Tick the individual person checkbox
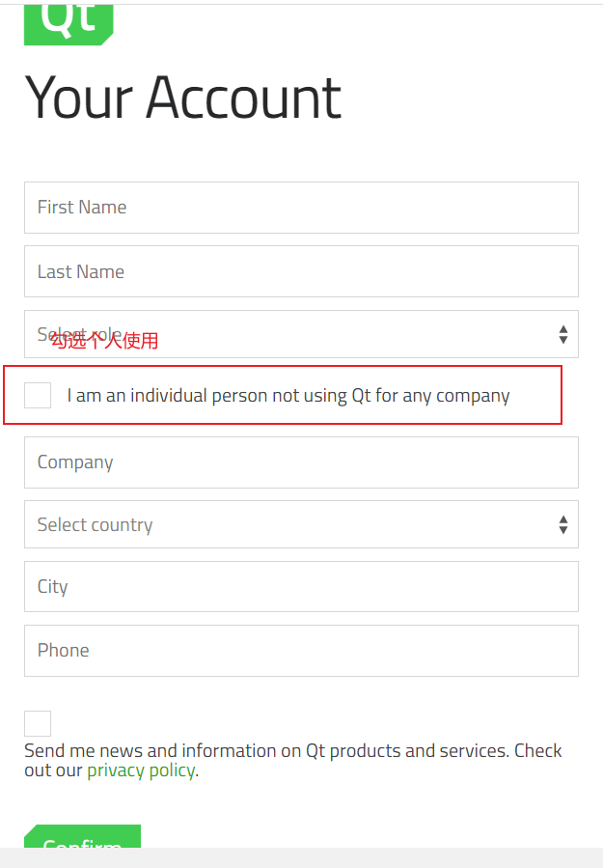Viewport: 603px width, 868px height. 38,395
